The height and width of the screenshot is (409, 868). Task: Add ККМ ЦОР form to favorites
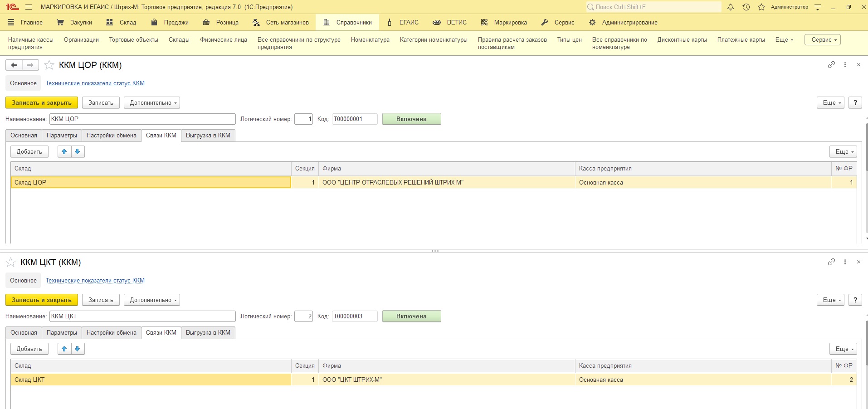click(49, 65)
